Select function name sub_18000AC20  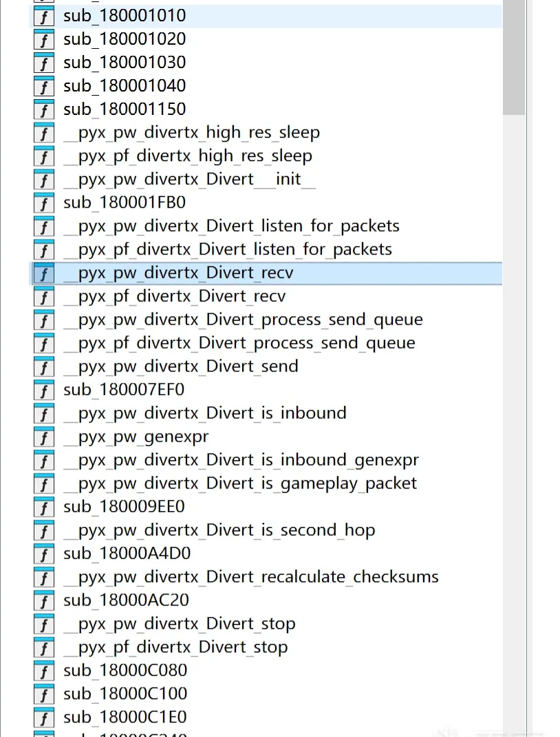point(127,600)
